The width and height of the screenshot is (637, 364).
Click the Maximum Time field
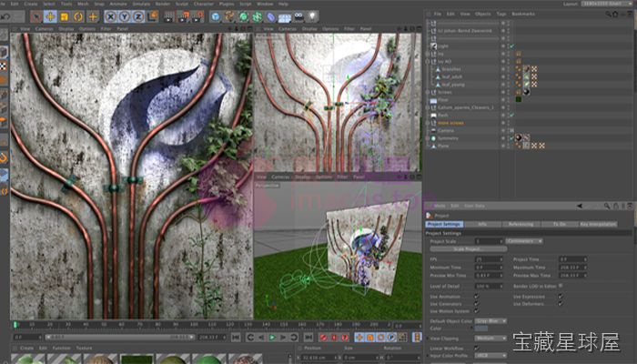coord(572,268)
